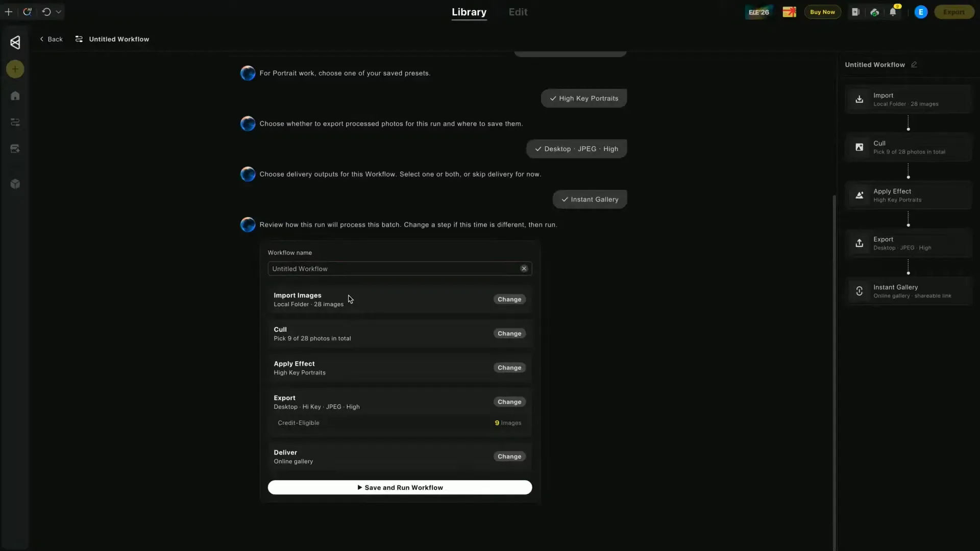
Task: Select the Export step in right panel
Action: click(x=909, y=243)
